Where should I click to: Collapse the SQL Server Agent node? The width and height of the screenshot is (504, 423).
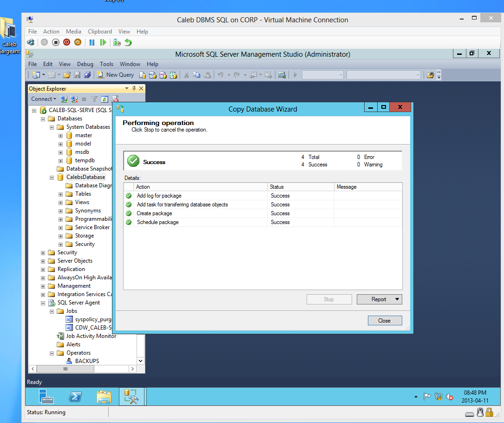[43, 303]
